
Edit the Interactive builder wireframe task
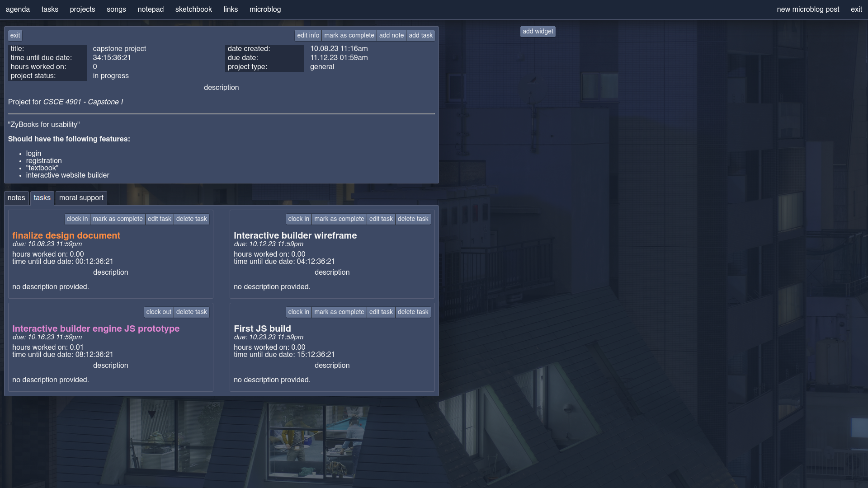pos(381,219)
